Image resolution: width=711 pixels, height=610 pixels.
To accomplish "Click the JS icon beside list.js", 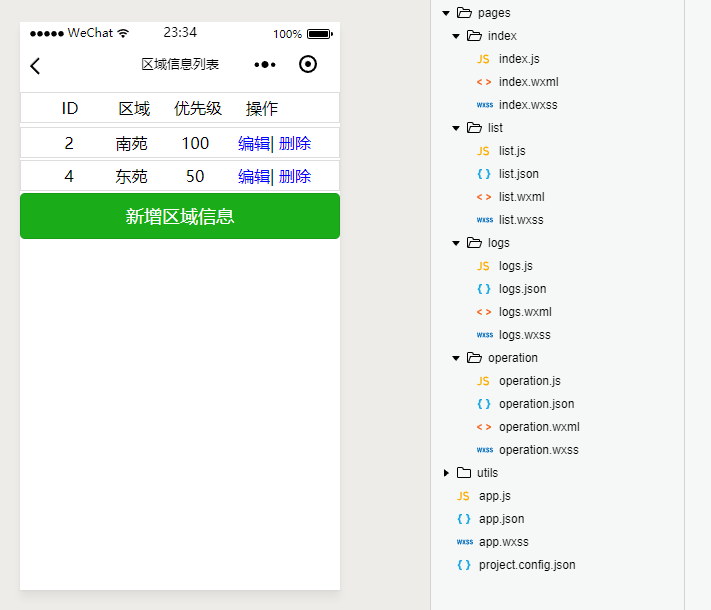I will pyautogui.click(x=483, y=151).
